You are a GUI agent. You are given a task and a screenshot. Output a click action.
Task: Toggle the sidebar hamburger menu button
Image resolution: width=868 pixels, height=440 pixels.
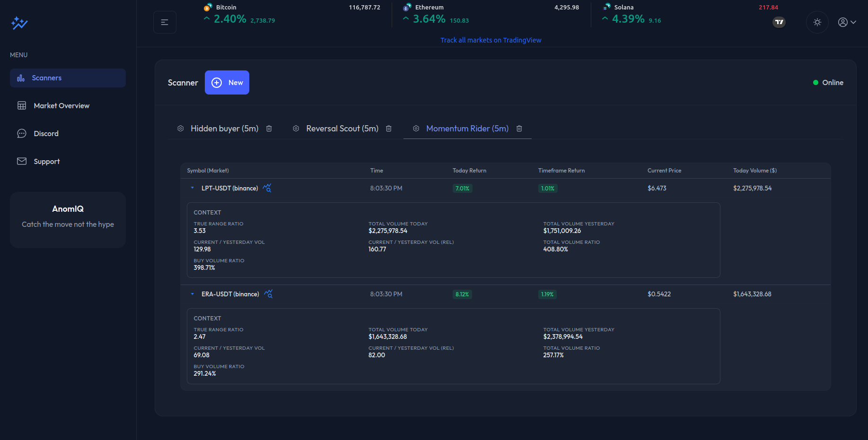click(165, 22)
